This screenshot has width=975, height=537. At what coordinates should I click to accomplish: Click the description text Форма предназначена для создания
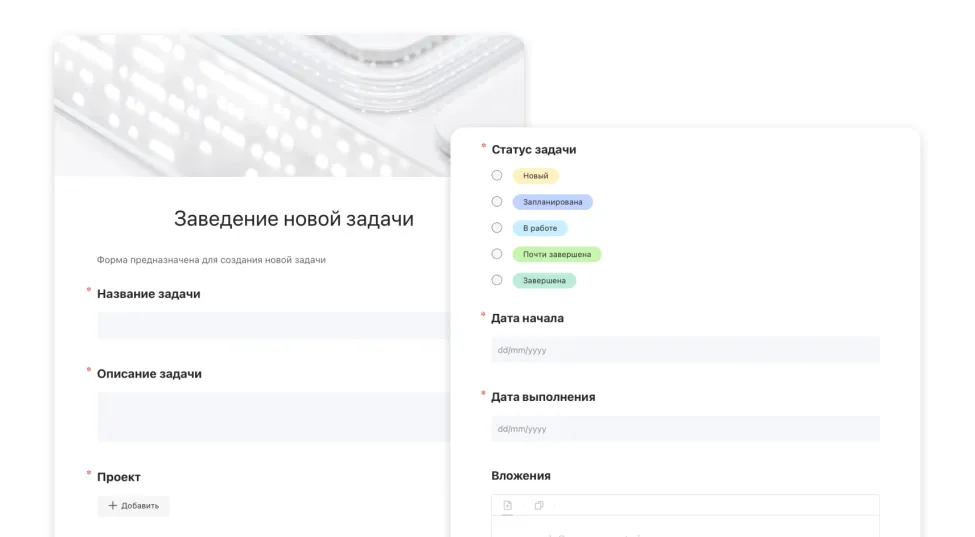[211, 260]
